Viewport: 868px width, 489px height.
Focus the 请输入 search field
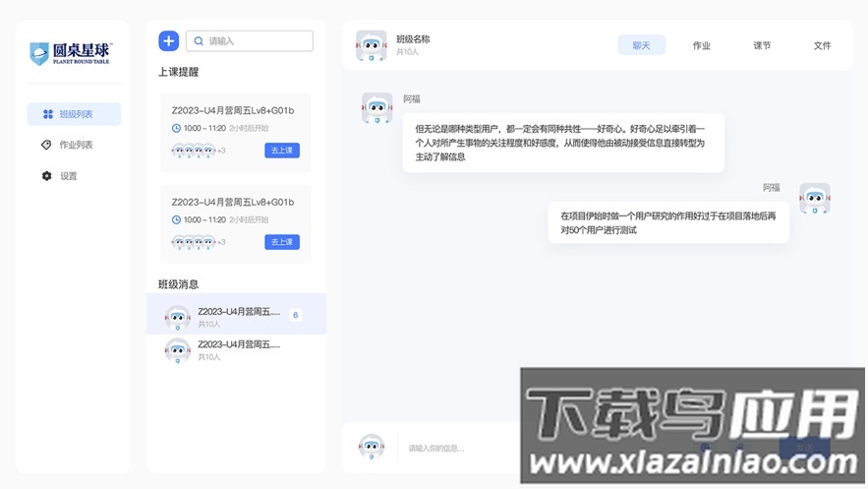[x=249, y=41]
